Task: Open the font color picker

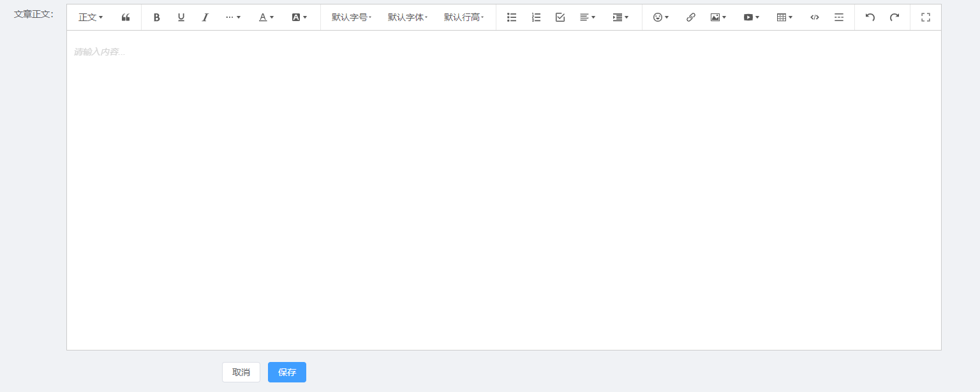Action: pyautogui.click(x=266, y=17)
